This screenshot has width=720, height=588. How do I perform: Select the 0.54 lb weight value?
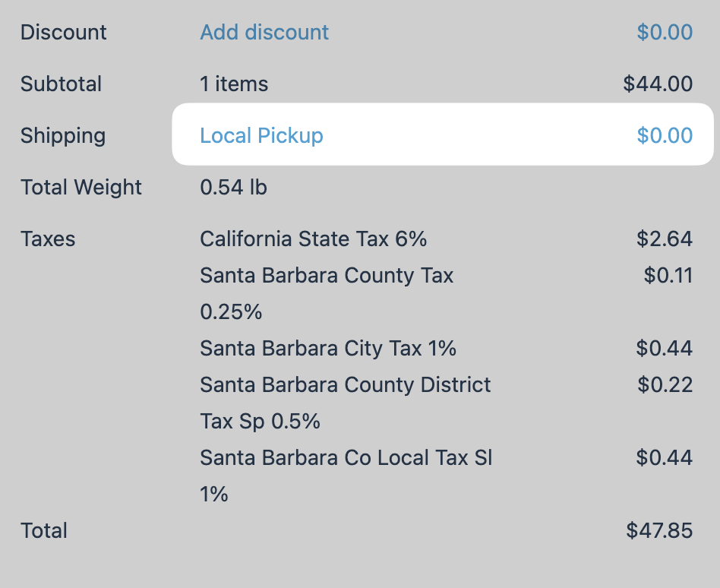point(233,187)
